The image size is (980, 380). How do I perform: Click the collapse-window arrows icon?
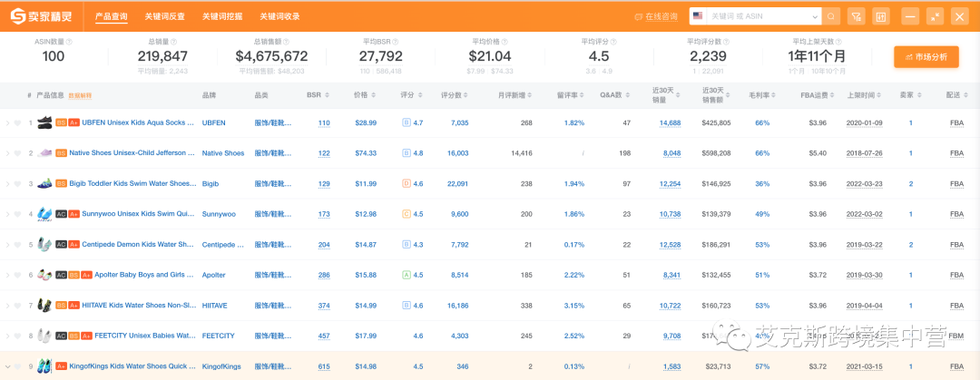pos(936,16)
